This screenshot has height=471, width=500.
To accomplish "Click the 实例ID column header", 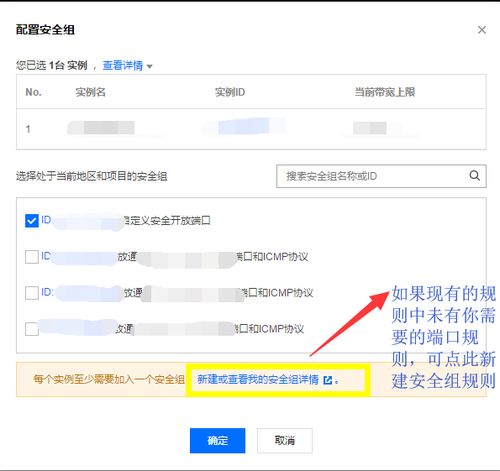I will point(230,92).
